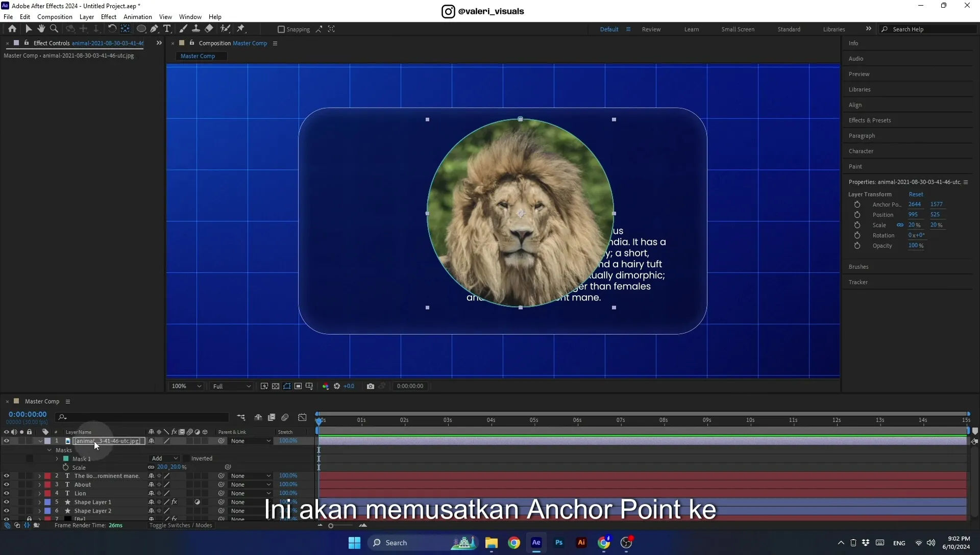Viewport: 980px width, 555px height.
Task: Take a snapshot with camera icon
Action: [371, 386]
